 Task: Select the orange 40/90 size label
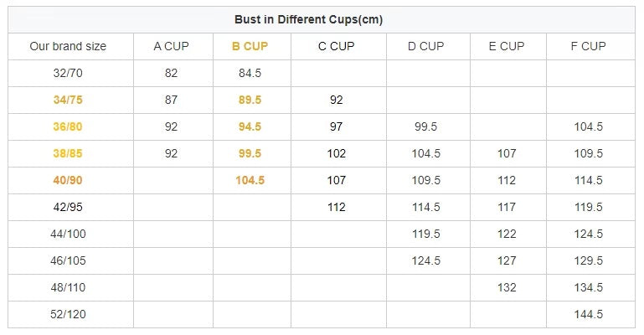[x=68, y=180]
